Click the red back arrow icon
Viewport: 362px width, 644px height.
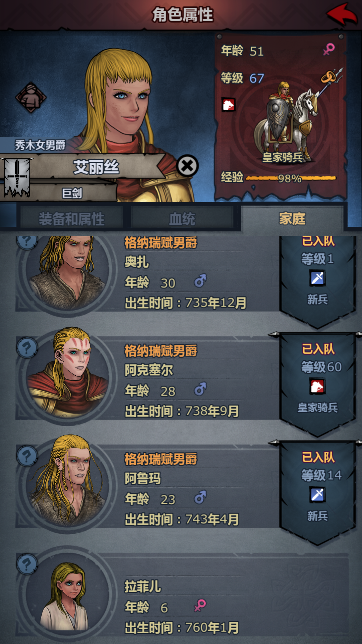342,14
